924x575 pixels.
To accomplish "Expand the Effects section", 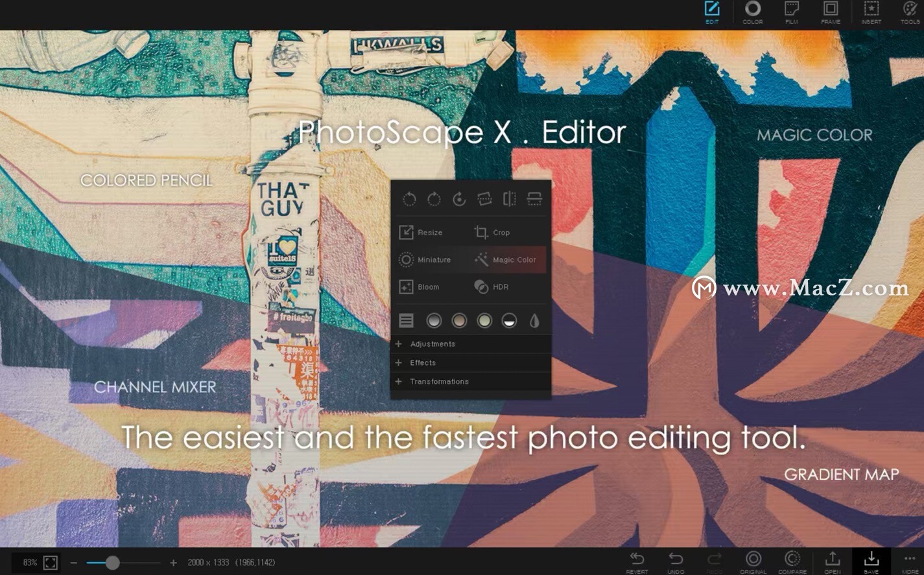I will coord(422,362).
